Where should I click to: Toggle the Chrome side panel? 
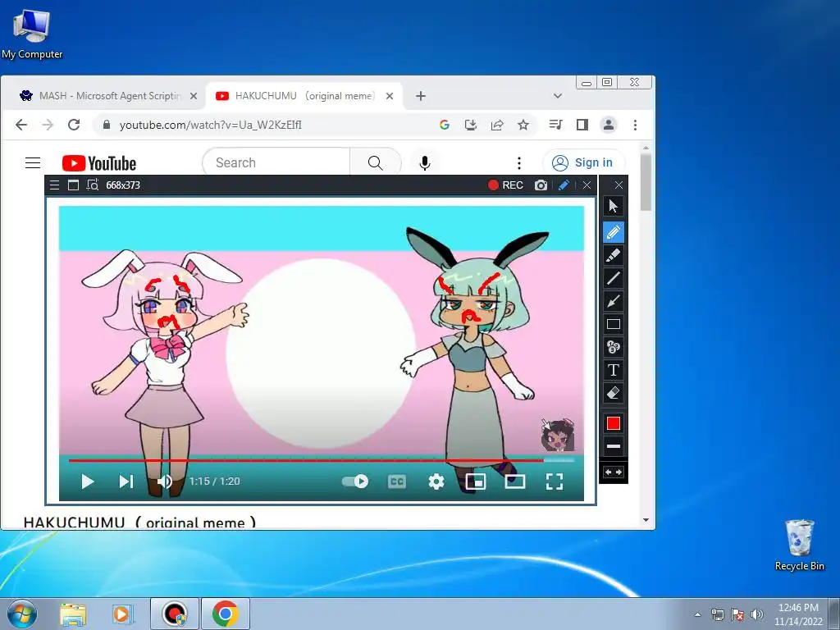pos(582,125)
